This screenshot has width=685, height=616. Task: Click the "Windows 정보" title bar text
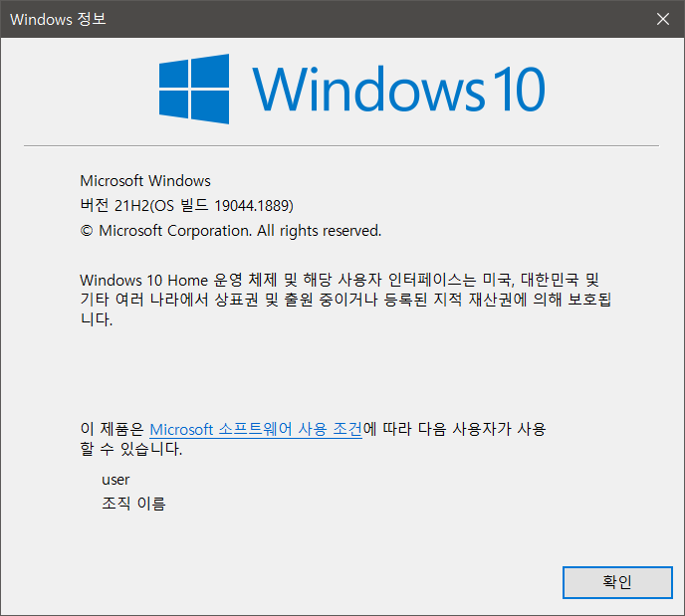[58, 19]
